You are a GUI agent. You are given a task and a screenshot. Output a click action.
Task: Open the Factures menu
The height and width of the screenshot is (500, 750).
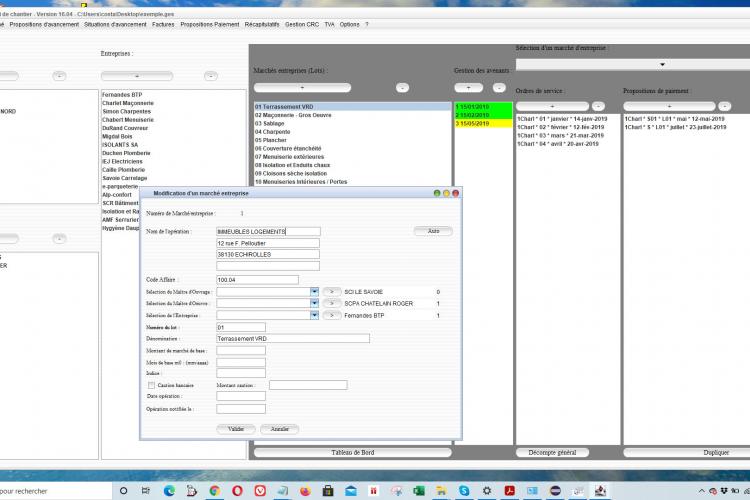pos(163,24)
